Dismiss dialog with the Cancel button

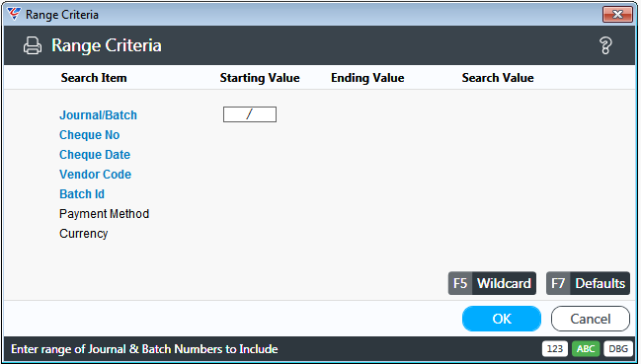591,319
